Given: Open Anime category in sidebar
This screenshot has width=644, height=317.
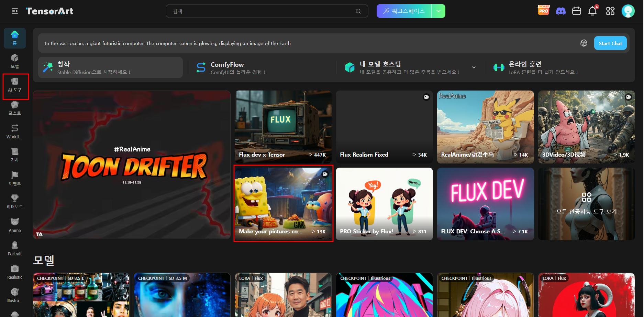Looking at the screenshot, I should [x=15, y=225].
